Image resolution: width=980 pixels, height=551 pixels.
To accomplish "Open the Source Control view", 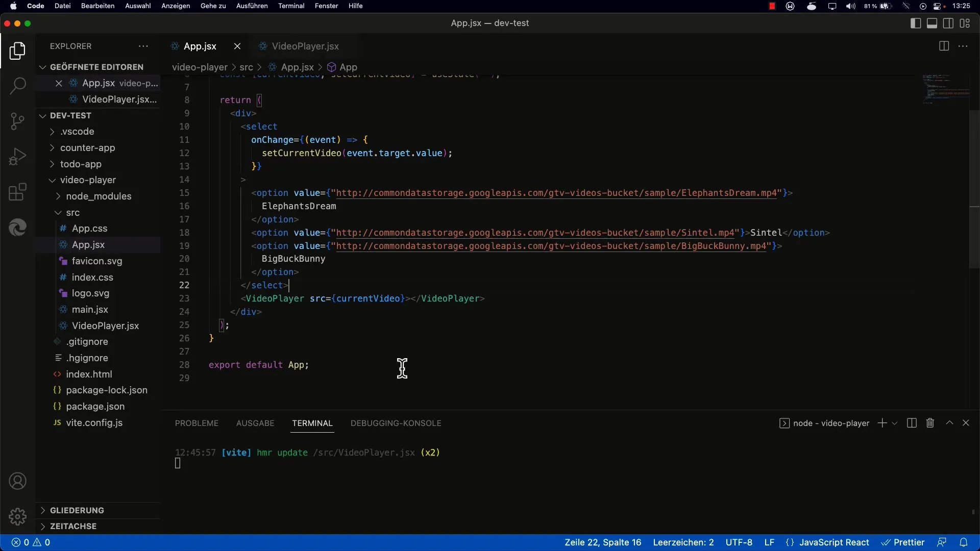I will coord(17,121).
